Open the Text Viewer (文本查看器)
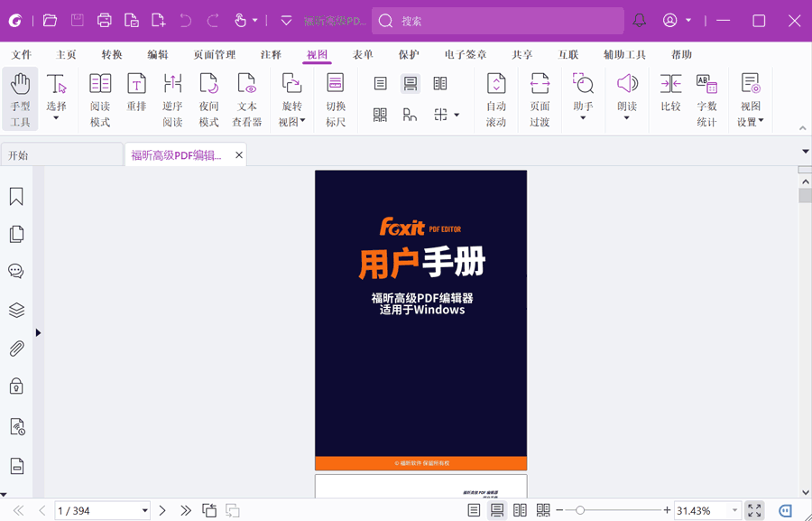Viewport: 812px width, 521px height. 246,99
